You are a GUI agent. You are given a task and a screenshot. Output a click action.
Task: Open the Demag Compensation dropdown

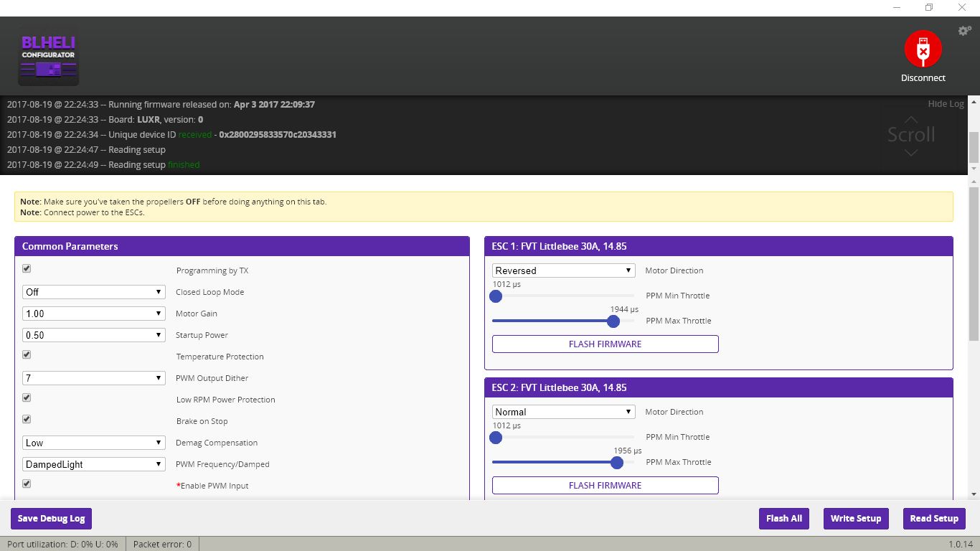tap(94, 443)
